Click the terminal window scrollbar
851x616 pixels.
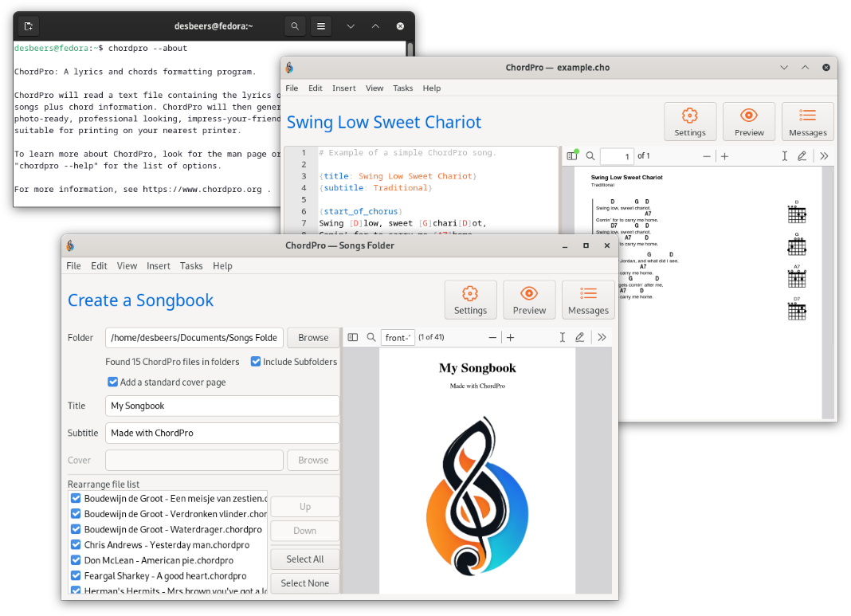pyautogui.click(x=410, y=49)
